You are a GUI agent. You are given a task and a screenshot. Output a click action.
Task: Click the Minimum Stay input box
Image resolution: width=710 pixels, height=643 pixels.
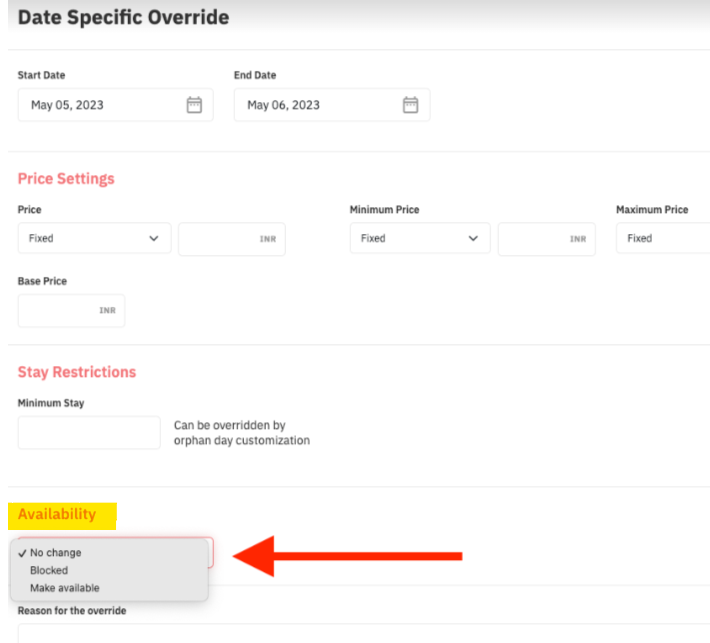pos(89,432)
